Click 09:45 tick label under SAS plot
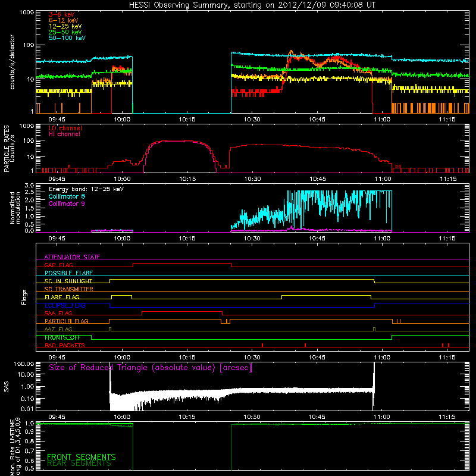Screen dimensions: 476x476 (57, 417)
